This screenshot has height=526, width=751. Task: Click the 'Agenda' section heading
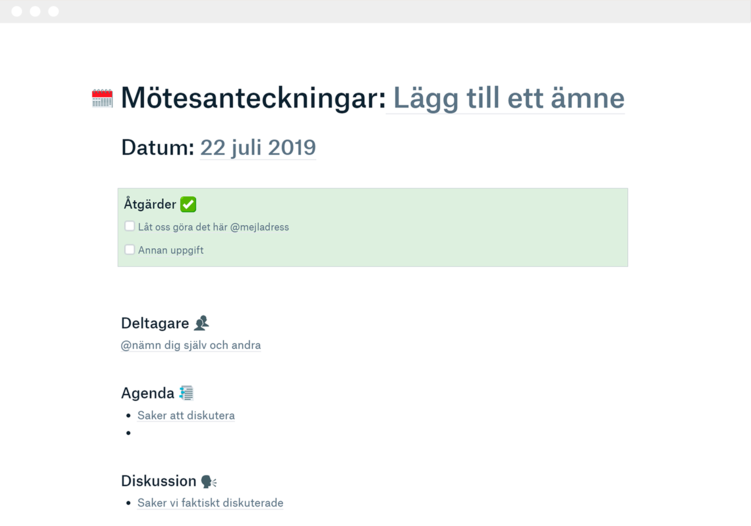click(x=148, y=393)
